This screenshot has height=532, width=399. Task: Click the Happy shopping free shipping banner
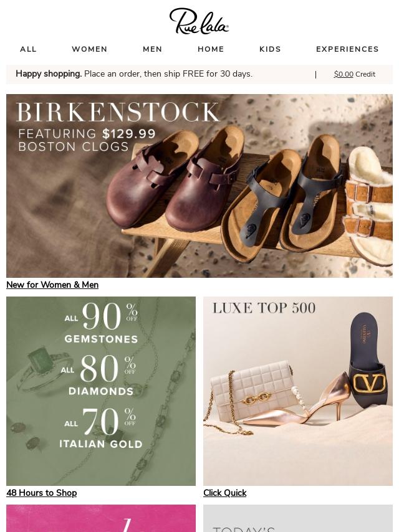click(x=134, y=74)
